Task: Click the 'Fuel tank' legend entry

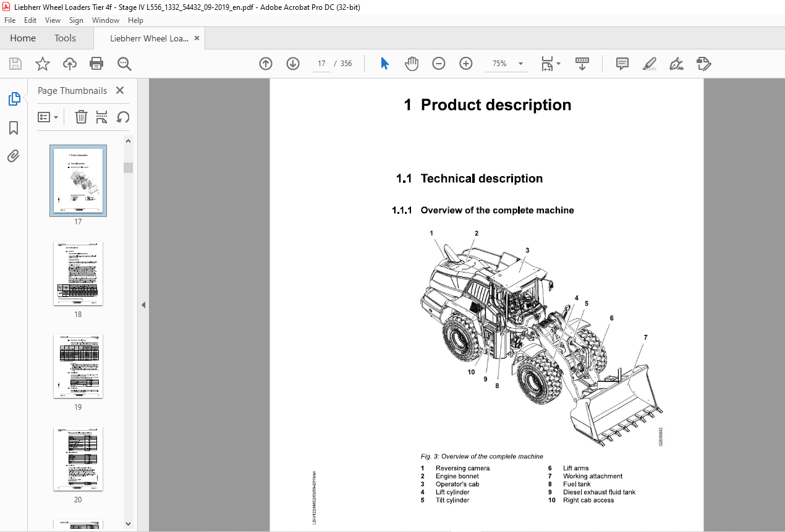Action: tap(577, 484)
